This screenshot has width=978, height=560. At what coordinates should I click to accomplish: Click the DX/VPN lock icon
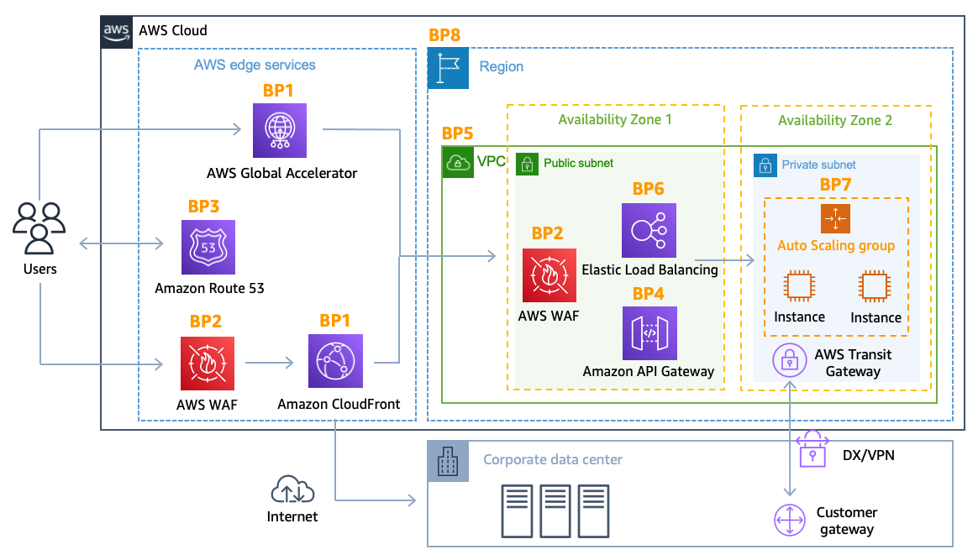tap(812, 454)
